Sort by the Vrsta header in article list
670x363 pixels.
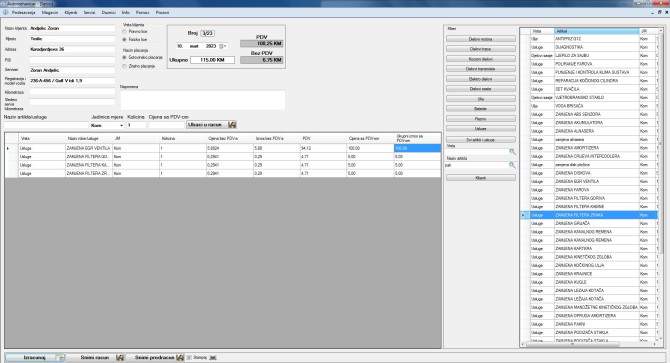[542, 31]
